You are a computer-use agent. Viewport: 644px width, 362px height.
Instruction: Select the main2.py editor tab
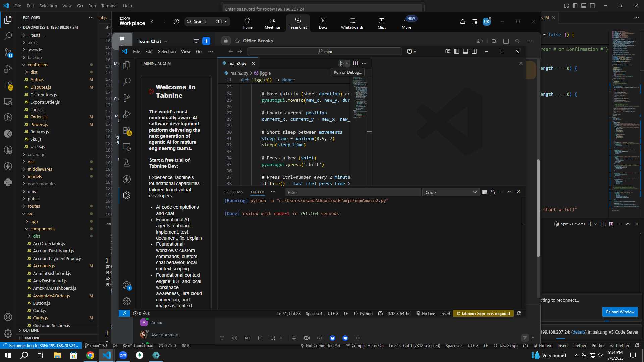pyautogui.click(x=237, y=63)
